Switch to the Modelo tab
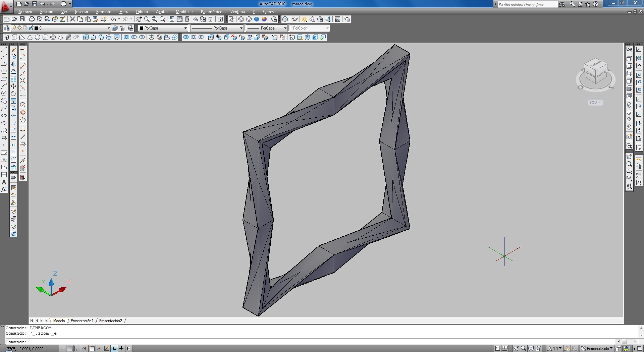This screenshot has width=644, height=352. pyautogui.click(x=59, y=321)
